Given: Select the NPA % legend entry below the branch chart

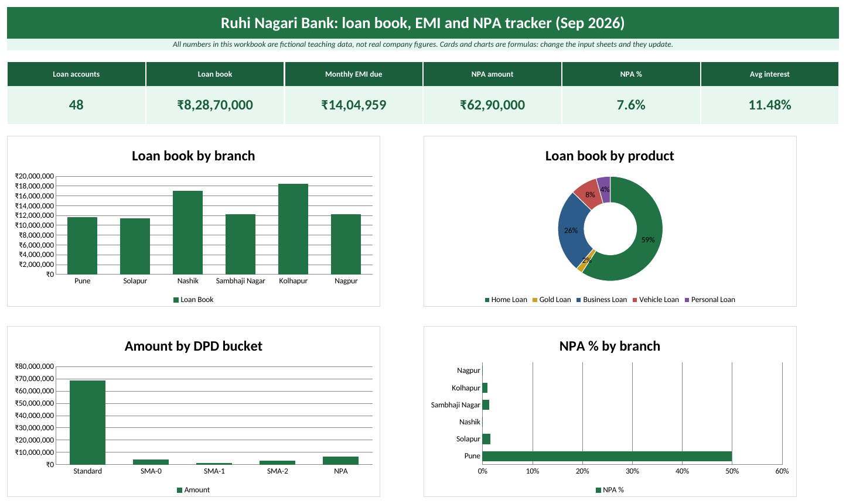Looking at the screenshot, I should [x=610, y=490].
